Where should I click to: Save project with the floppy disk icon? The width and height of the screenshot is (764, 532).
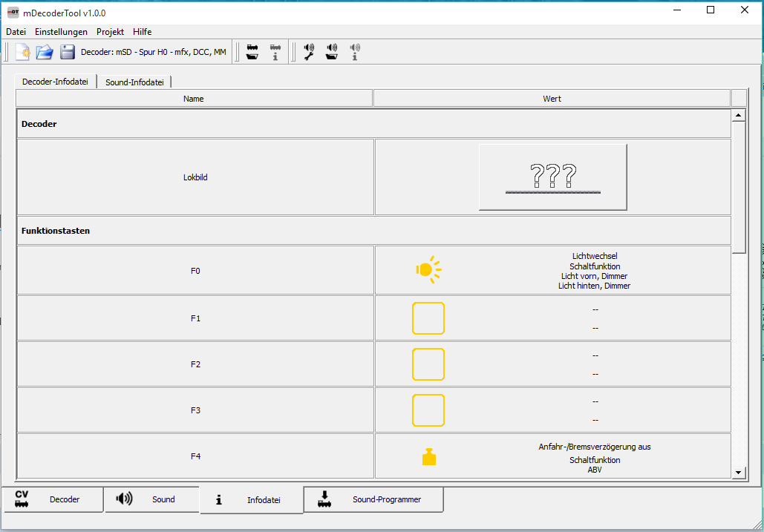68,52
